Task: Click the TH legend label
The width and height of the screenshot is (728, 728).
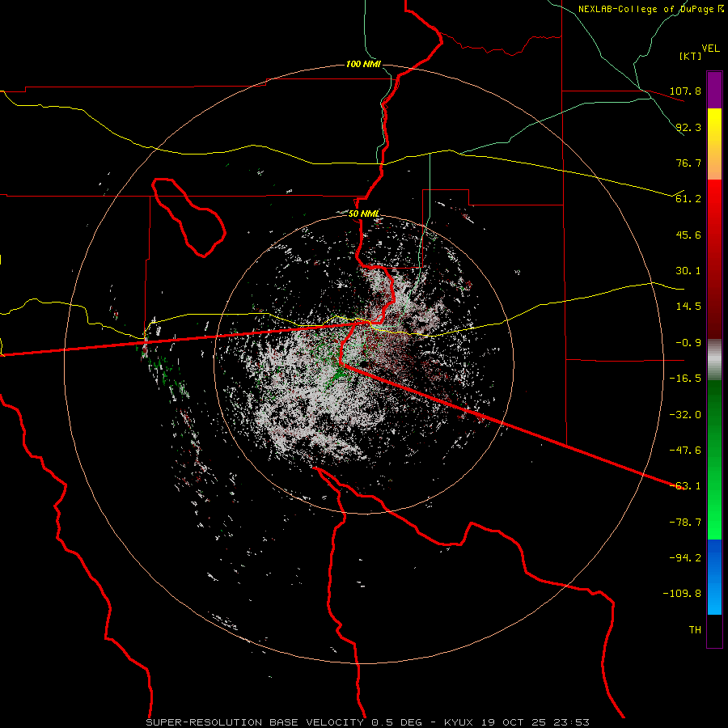Action: coord(695,630)
